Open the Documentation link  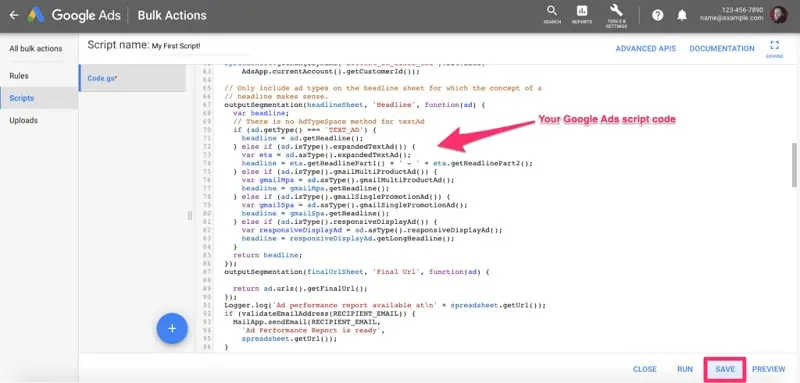point(721,48)
